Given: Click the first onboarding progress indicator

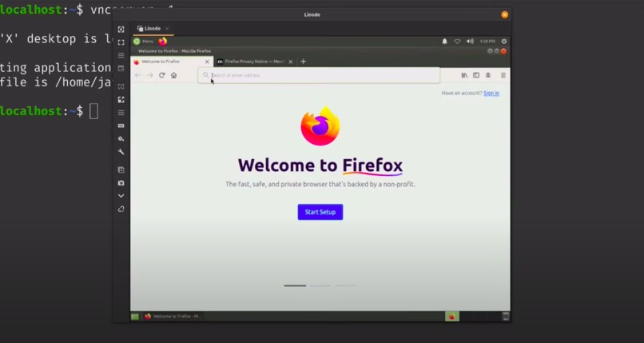Looking at the screenshot, I should coord(295,285).
